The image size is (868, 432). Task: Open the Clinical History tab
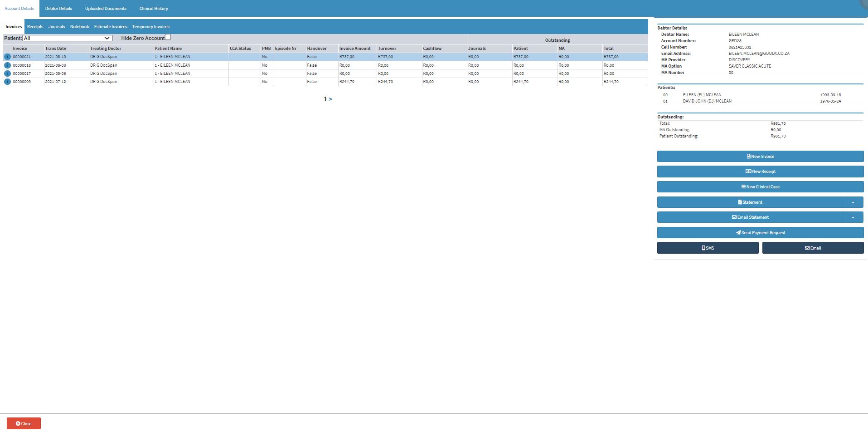[154, 9]
